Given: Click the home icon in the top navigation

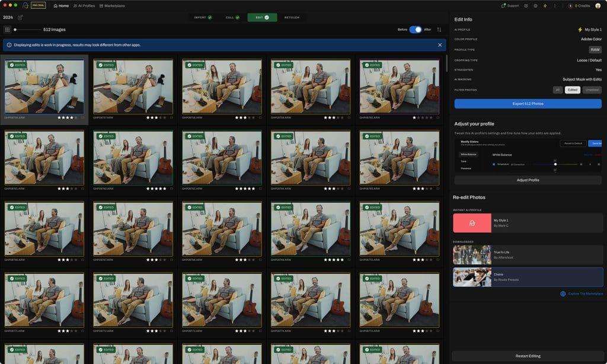Looking at the screenshot, I should click(x=55, y=6).
